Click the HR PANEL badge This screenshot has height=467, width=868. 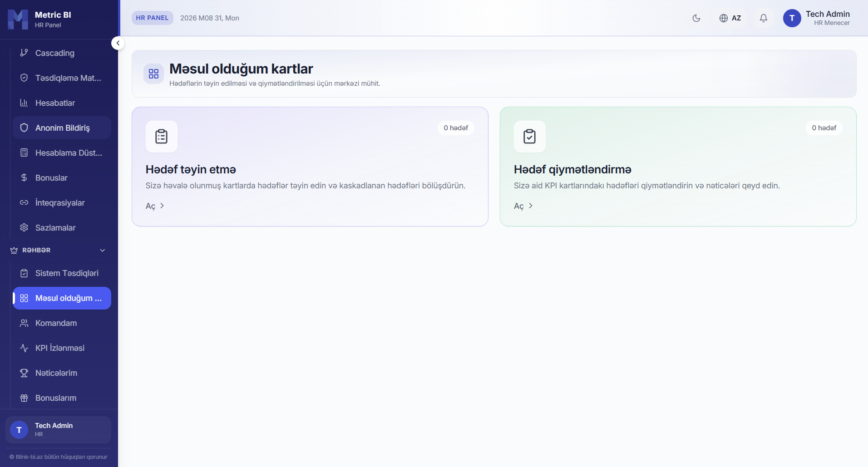pos(152,18)
